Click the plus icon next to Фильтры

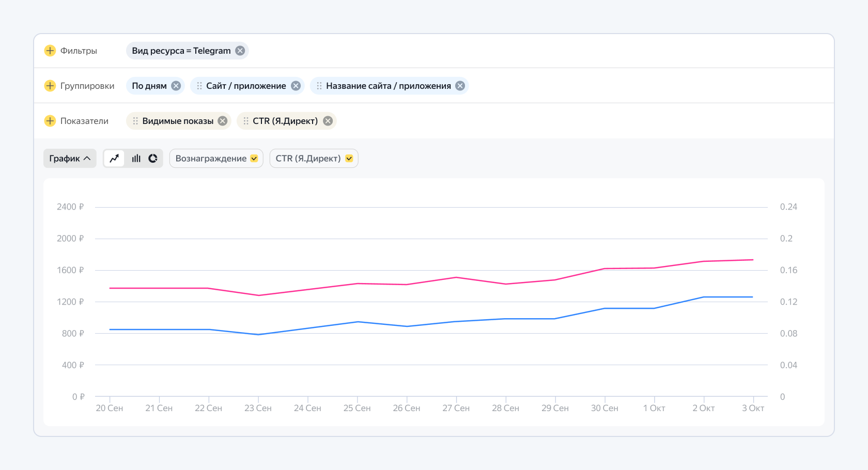coord(50,51)
